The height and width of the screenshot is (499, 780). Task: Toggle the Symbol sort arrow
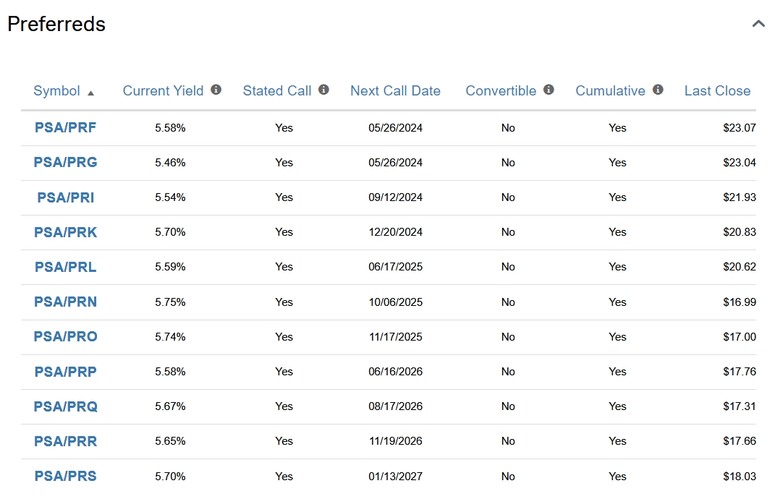point(91,93)
